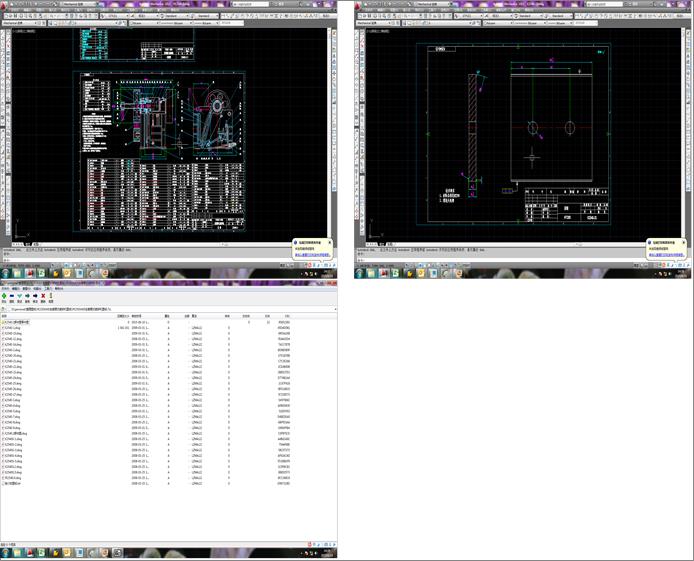Screen dimensions: 694x561
Task: Expand 7-Zip address bar path dropdown
Action: click(x=334, y=309)
